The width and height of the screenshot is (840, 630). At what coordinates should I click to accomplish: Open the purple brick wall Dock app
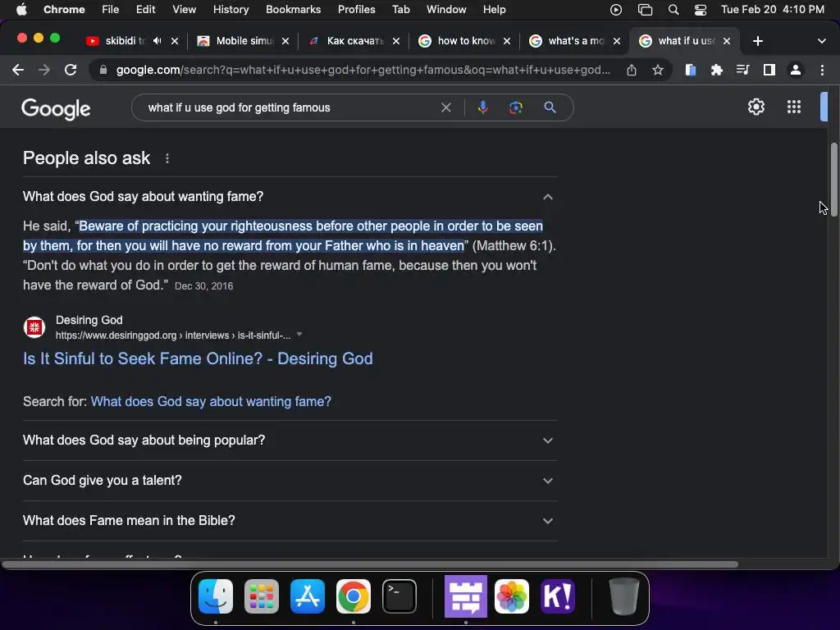tap(466, 596)
